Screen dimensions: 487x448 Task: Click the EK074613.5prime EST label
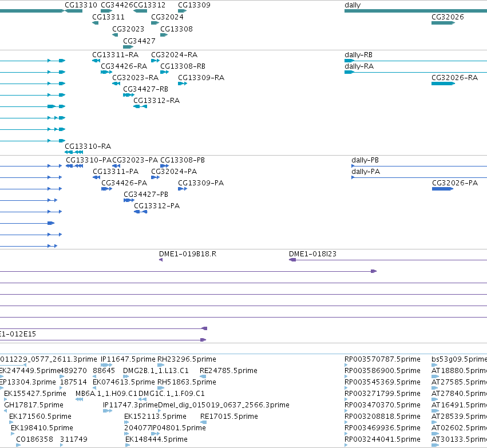[x=124, y=382]
